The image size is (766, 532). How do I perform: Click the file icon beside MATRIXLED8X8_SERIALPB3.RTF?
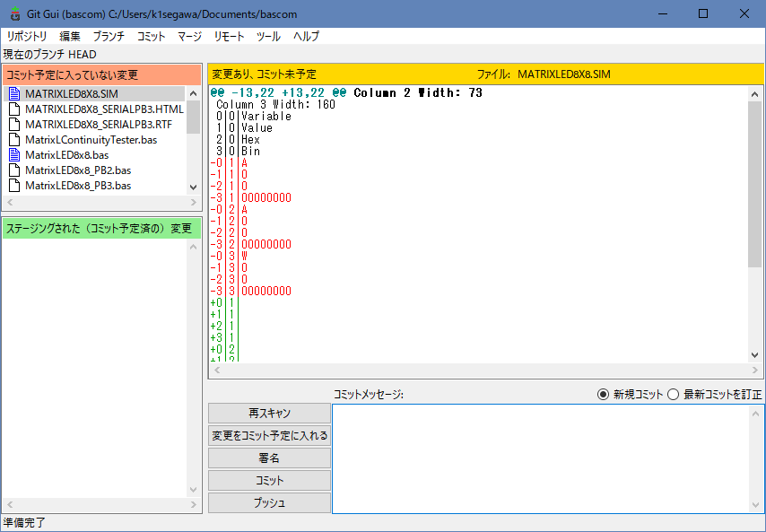[x=14, y=124]
